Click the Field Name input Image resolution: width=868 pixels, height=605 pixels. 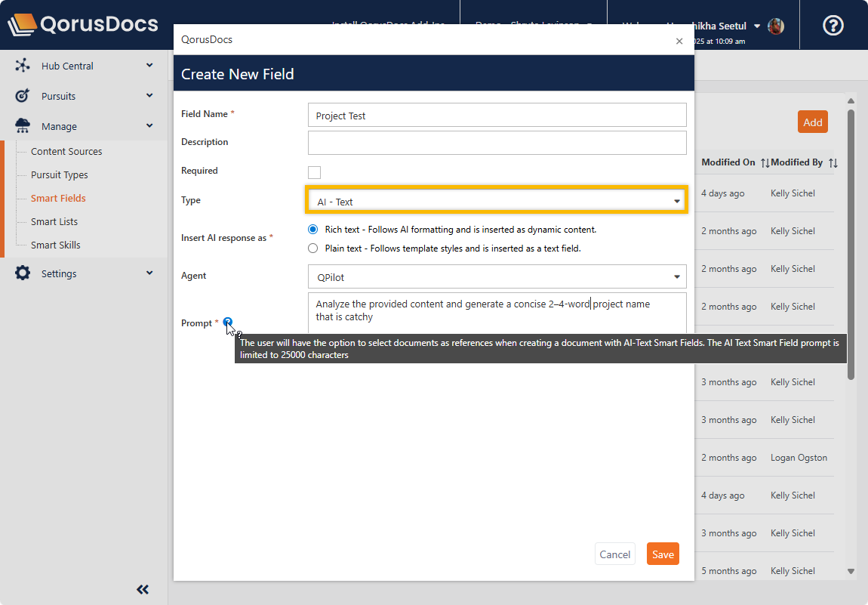[497, 115]
